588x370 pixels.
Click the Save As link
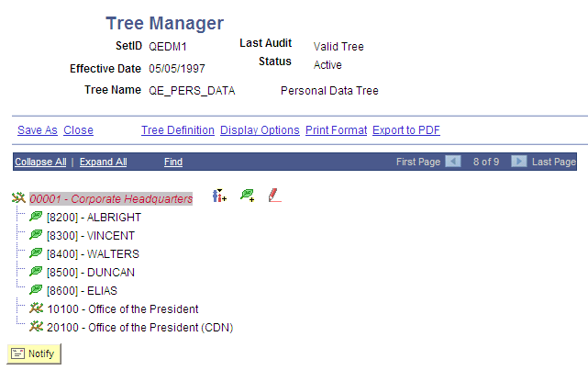coord(38,130)
